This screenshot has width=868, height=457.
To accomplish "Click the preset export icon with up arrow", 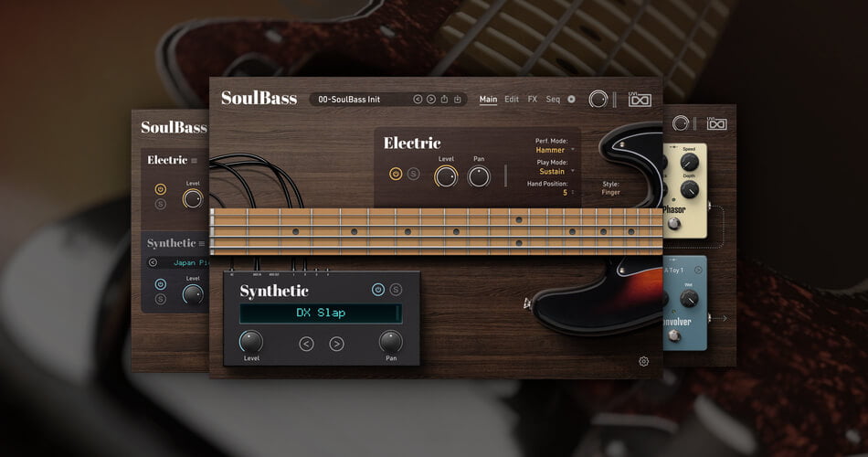I will click(444, 99).
